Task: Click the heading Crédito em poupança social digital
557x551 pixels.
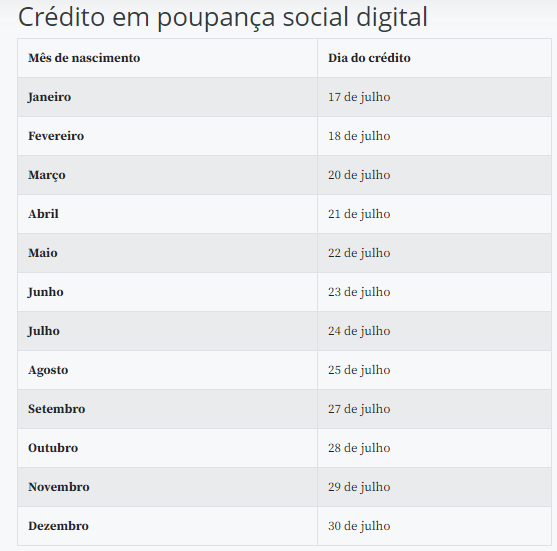Action: pyautogui.click(x=222, y=17)
